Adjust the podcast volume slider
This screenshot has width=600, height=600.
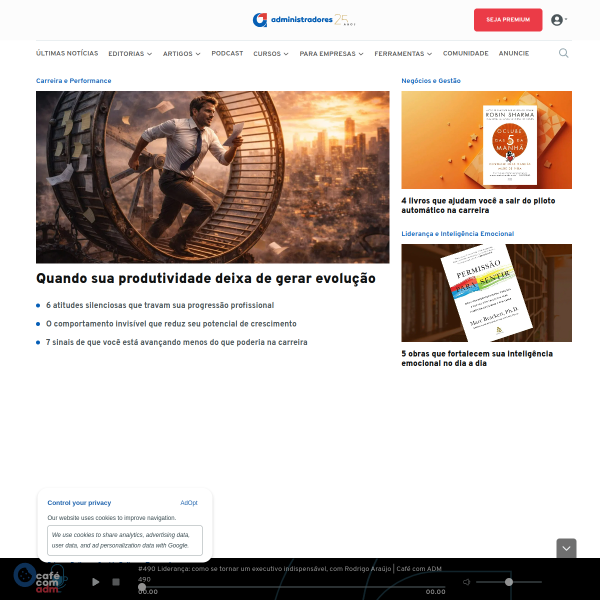click(509, 582)
